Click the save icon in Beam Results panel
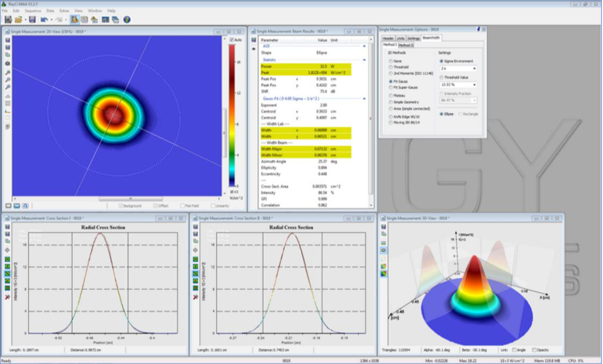Viewport: 603px width, 364px height. 254,40
